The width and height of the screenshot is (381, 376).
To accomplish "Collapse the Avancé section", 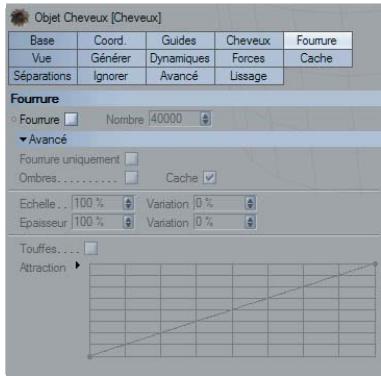I will (x=23, y=139).
